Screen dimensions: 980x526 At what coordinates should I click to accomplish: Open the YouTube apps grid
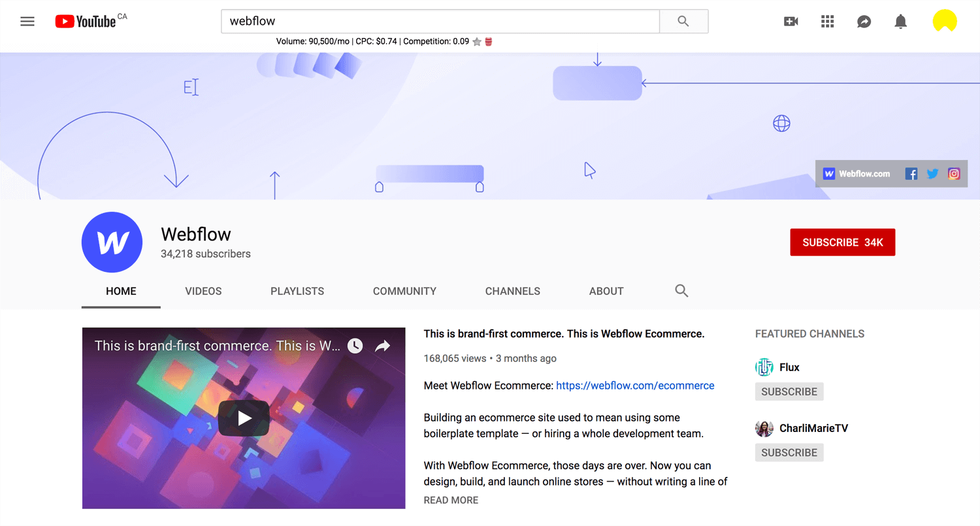click(x=828, y=22)
